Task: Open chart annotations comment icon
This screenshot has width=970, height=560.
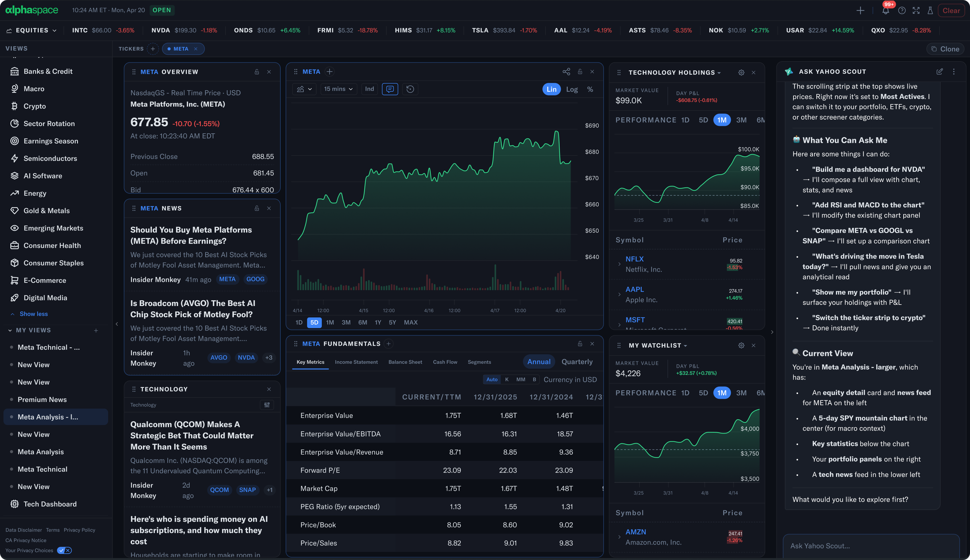Action: (x=390, y=89)
